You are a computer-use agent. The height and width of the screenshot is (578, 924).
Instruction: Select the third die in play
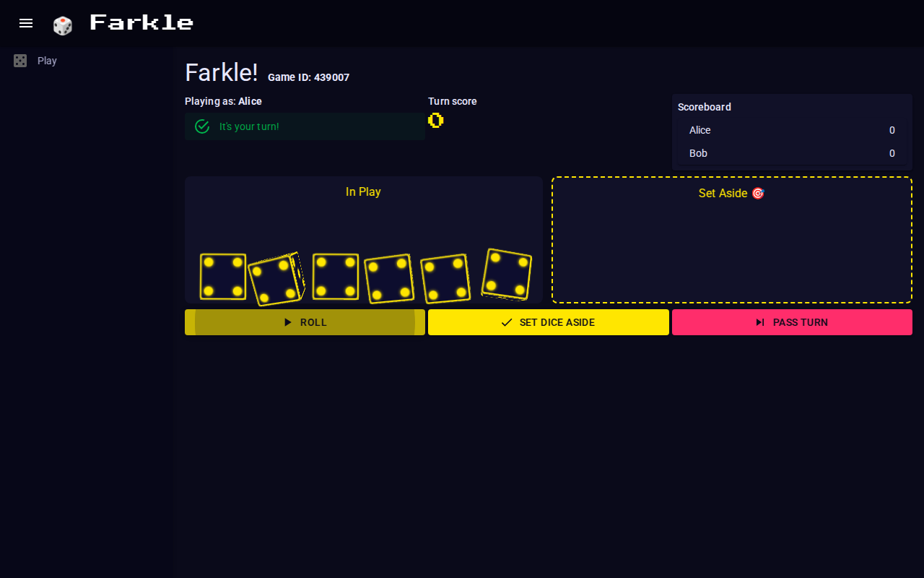(336, 277)
